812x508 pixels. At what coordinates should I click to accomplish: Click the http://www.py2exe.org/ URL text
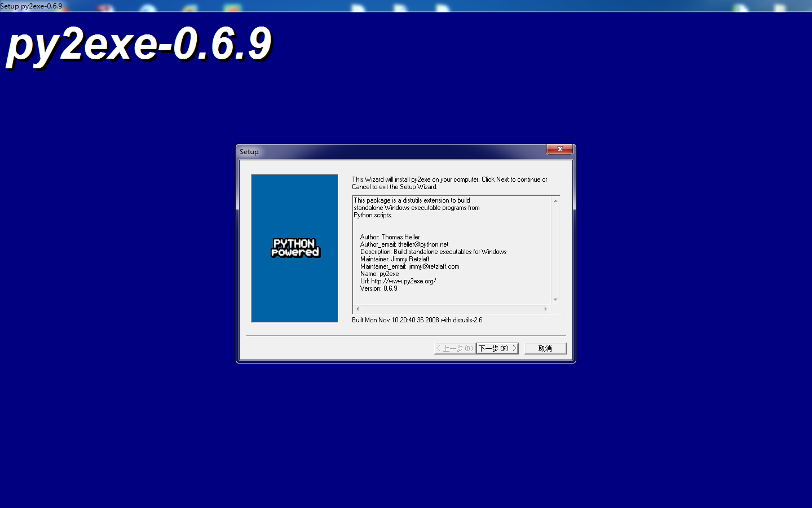(404, 281)
